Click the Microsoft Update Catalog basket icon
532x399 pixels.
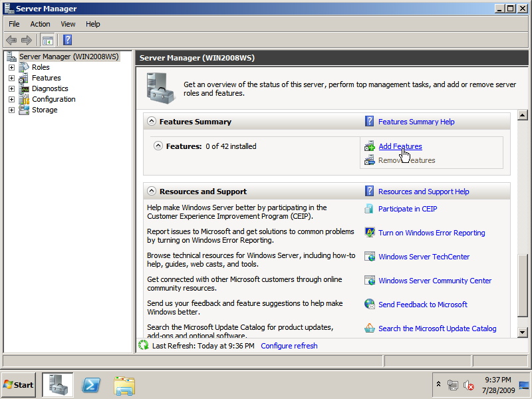[370, 328]
